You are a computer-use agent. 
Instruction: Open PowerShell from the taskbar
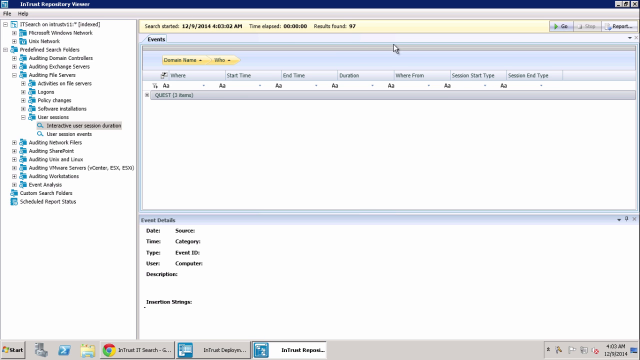64,350
